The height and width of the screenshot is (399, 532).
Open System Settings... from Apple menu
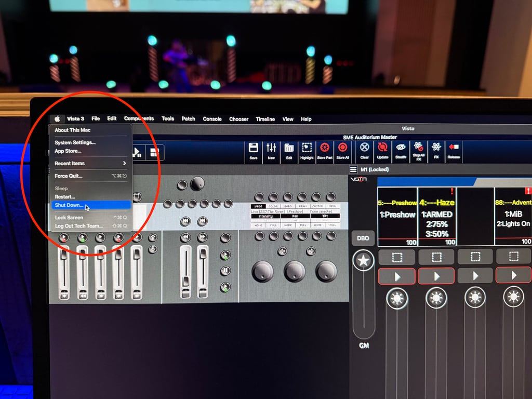pos(90,142)
